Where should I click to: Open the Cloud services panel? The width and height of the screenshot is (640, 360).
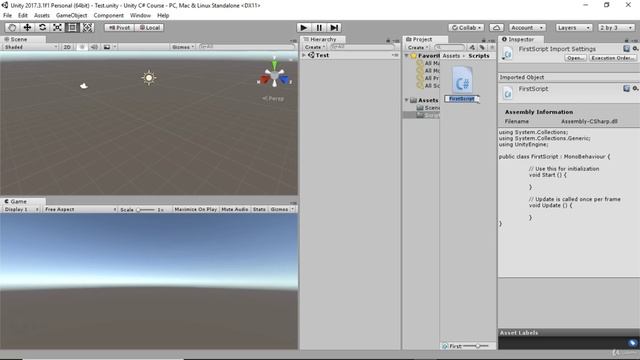pyautogui.click(x=496, y=28)
